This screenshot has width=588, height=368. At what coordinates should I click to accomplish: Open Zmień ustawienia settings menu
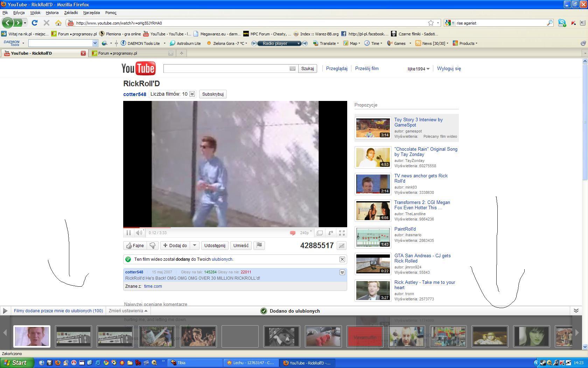click(128, 311)
